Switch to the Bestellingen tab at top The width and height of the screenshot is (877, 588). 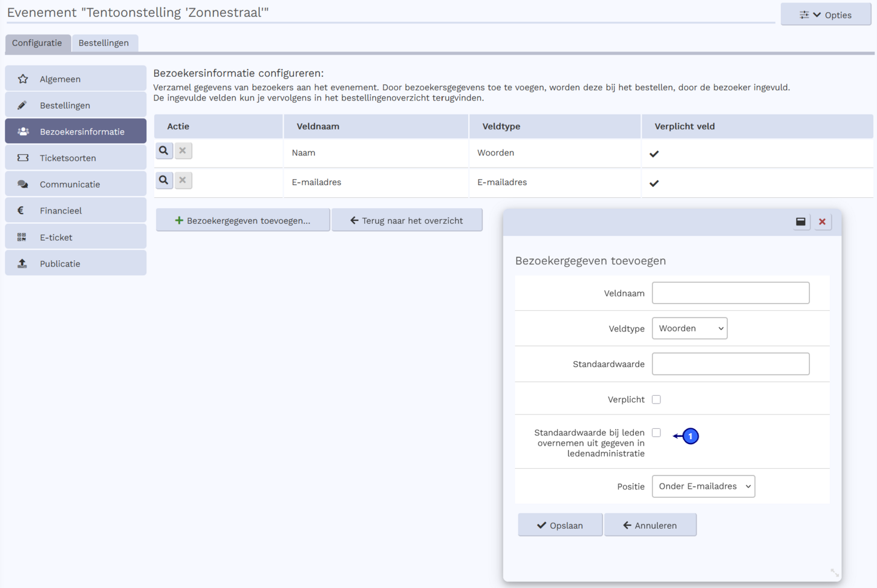[104, 43]
